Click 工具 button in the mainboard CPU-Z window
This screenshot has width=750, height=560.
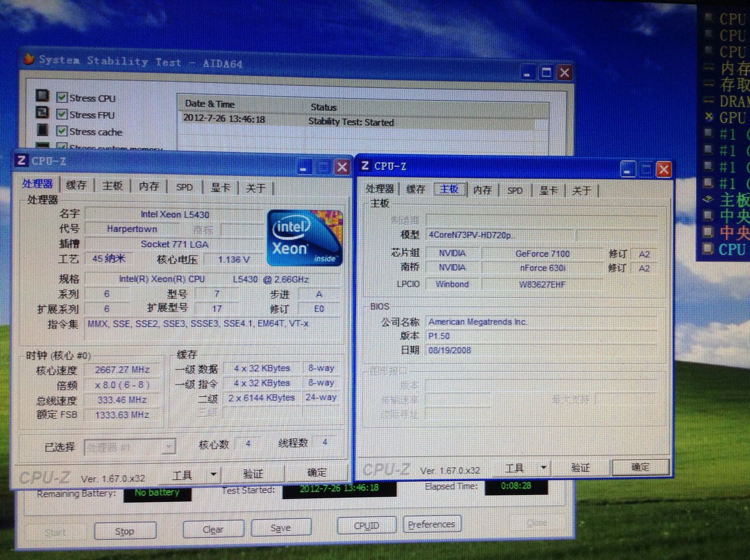[x=515, y=468]
